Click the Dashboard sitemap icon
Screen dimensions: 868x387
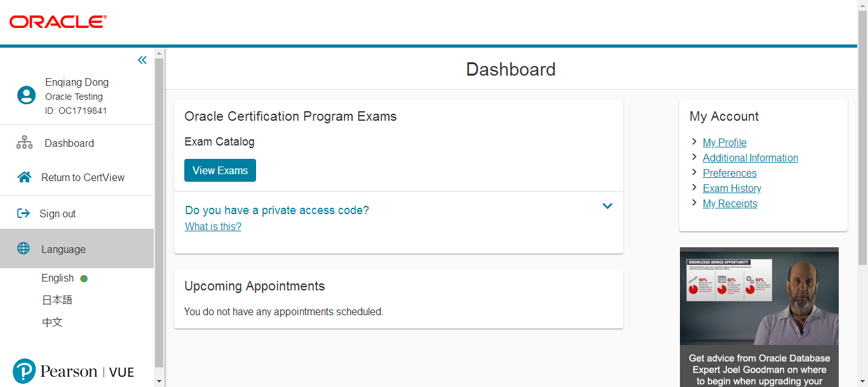click(x=24, y=143)
